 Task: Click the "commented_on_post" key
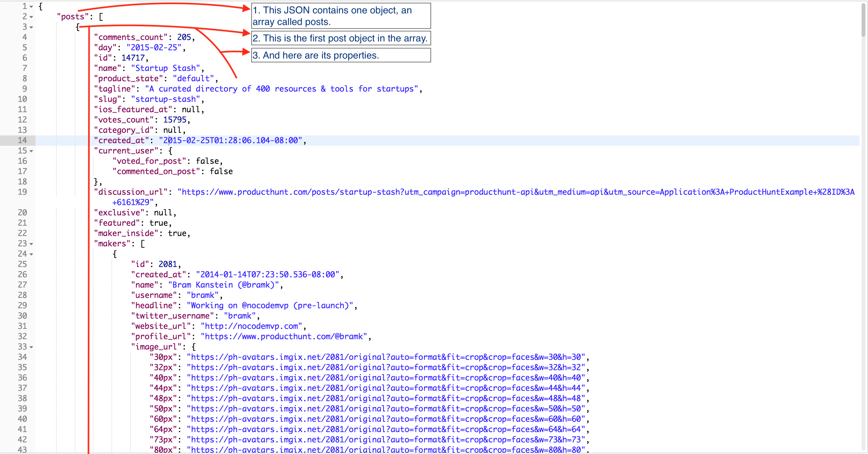pos(156,171)
